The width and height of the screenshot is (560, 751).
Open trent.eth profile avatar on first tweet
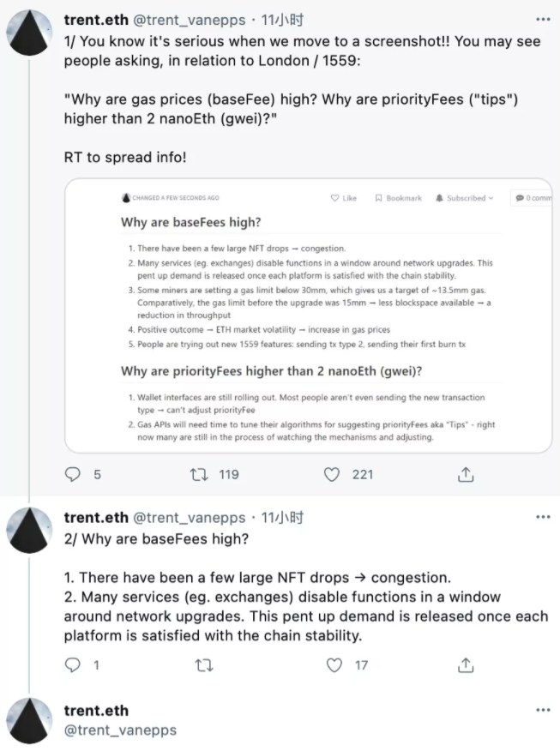coord(30,33)
